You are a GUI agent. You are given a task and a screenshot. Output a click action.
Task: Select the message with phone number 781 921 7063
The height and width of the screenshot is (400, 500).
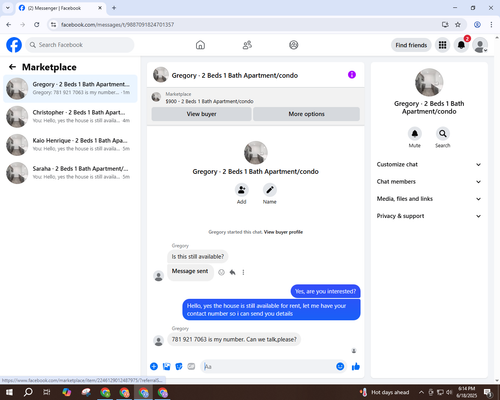[x=234, y=339]
